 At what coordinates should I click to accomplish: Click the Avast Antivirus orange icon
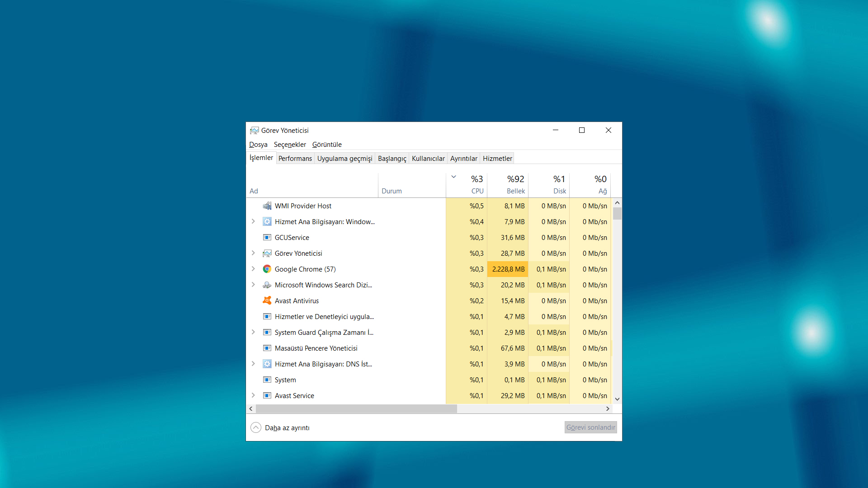[267, 300]
